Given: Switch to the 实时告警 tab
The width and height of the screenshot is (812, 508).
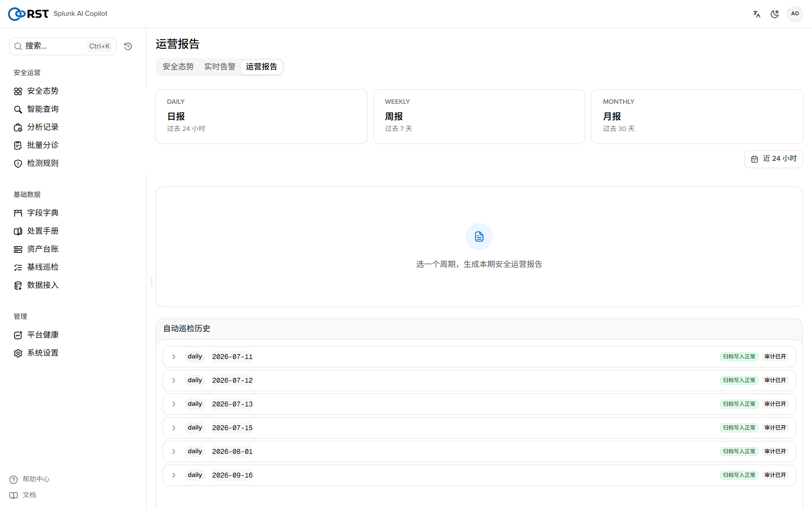Looking at the screenshot, I should 220,67.
